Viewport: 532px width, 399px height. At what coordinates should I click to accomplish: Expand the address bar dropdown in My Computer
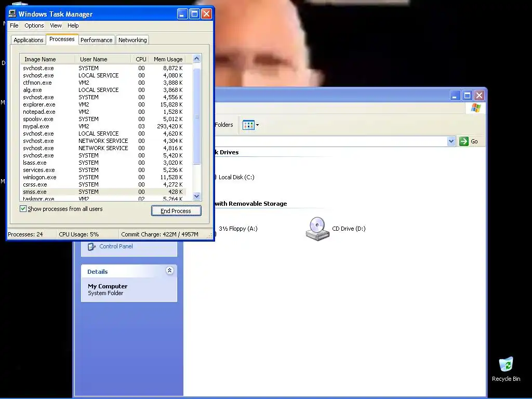pos(451,141)
